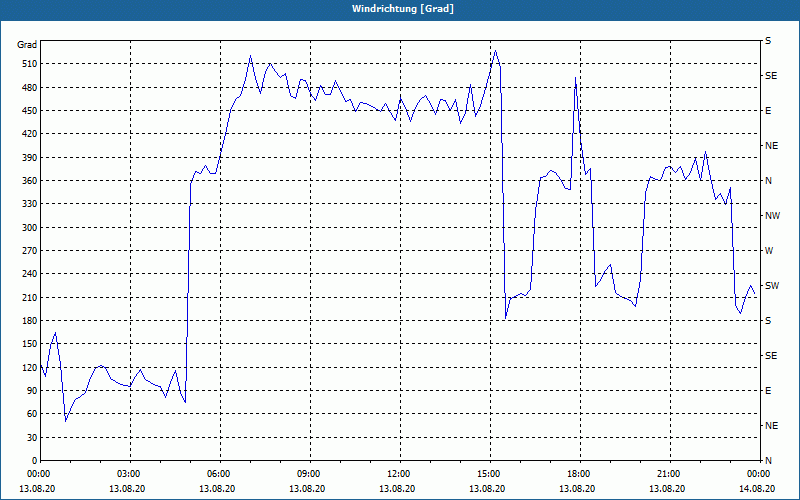Select the 180 value on the degree axis
Viewport: 800px width, 500px height.
[x=30, y=321]
